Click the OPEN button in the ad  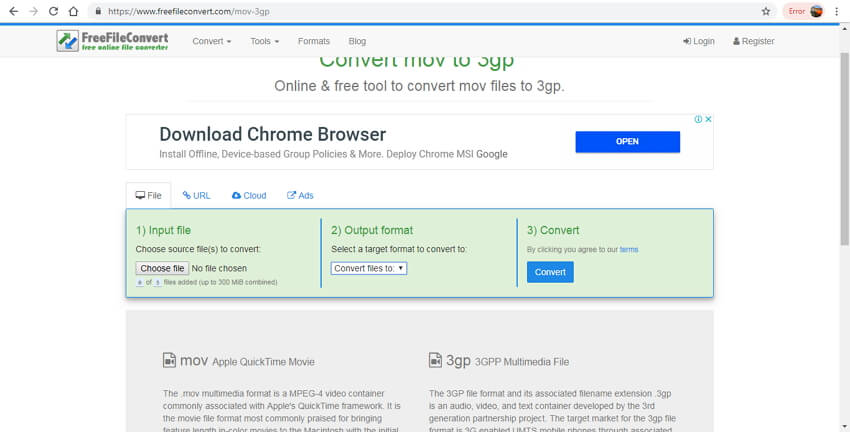point(627,141)
